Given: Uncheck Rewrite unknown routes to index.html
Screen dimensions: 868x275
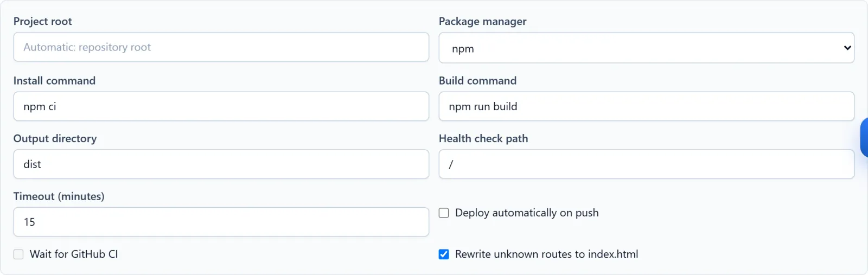Looking at the screenshot, I should [x=444, y=254].
